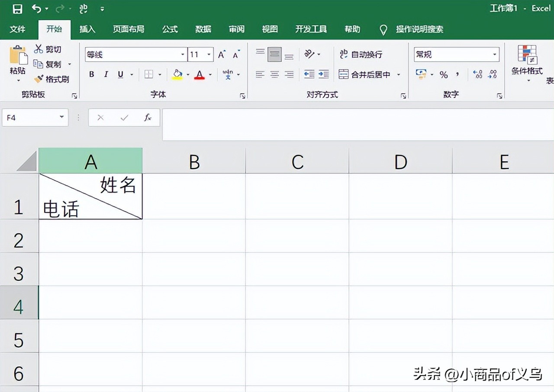Viewport: 554px width, 392px height.
Task: Select cell A1 with 姓名 and 电话
Action: pyautogui.click(x=90, y=196)
